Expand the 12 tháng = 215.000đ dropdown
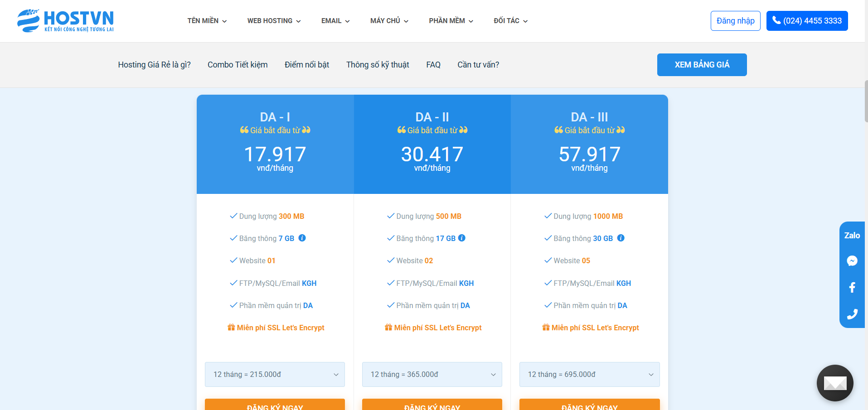The width and height of the screenshot is (868, 410). [x=275, y=374]
